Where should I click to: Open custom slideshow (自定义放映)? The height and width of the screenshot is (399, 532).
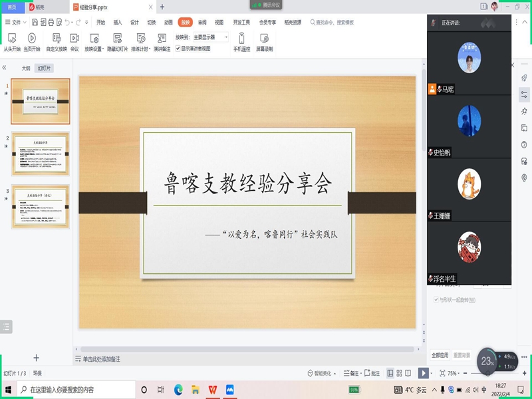coord(57,41)
